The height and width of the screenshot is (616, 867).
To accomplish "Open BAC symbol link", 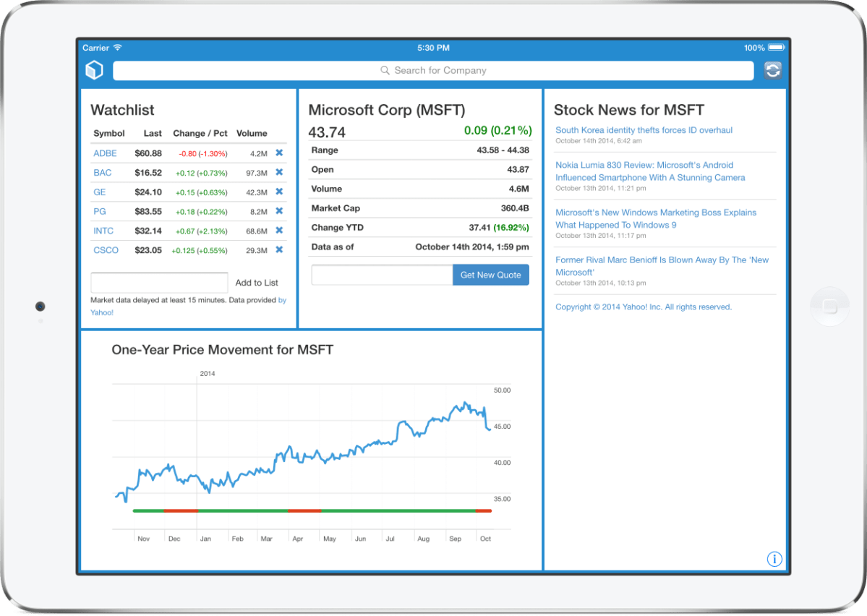I will point(102,173).
